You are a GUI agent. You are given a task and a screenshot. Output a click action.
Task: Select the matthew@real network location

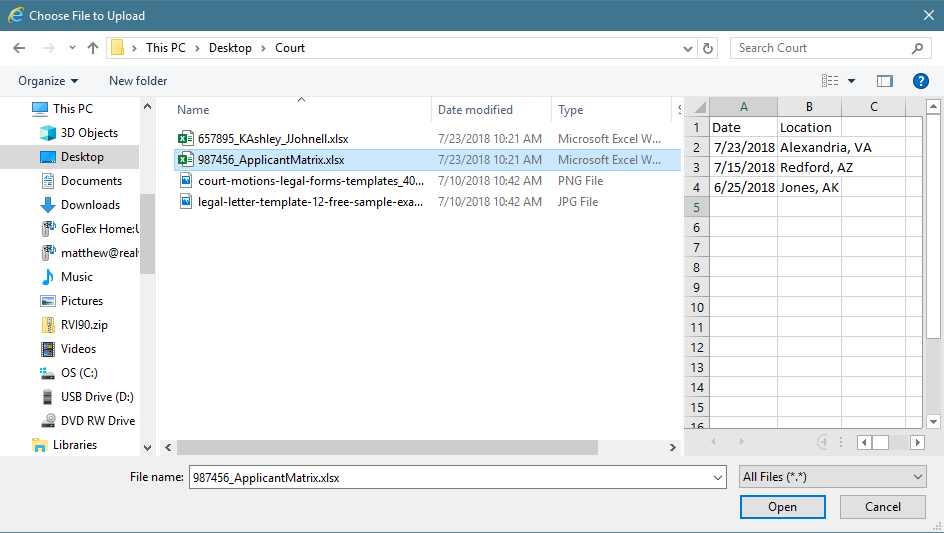[99, 253]
